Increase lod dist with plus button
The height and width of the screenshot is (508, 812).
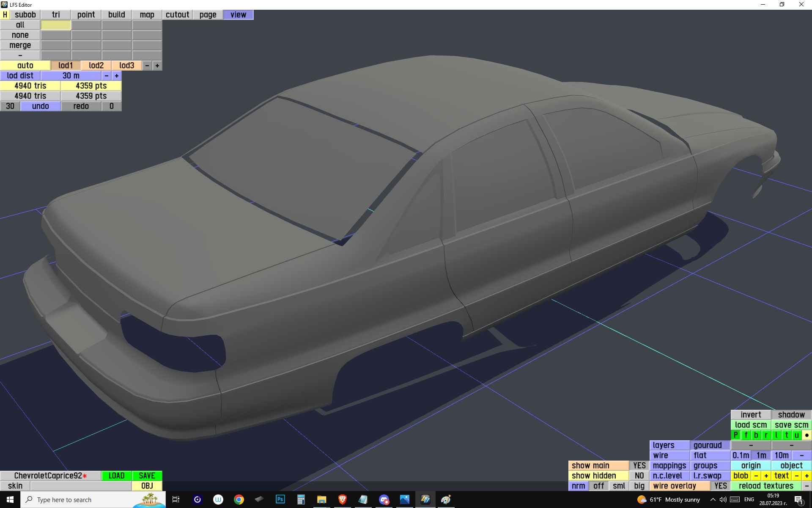(x=117, y=76)
